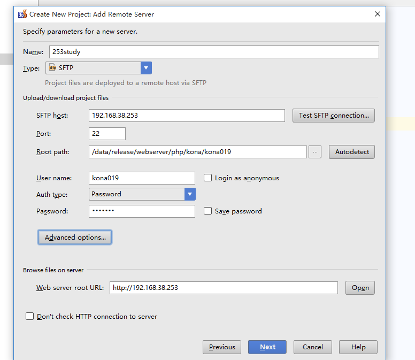Click Test SFTP connection button
The image size is (415, 360).
(334, 116)
